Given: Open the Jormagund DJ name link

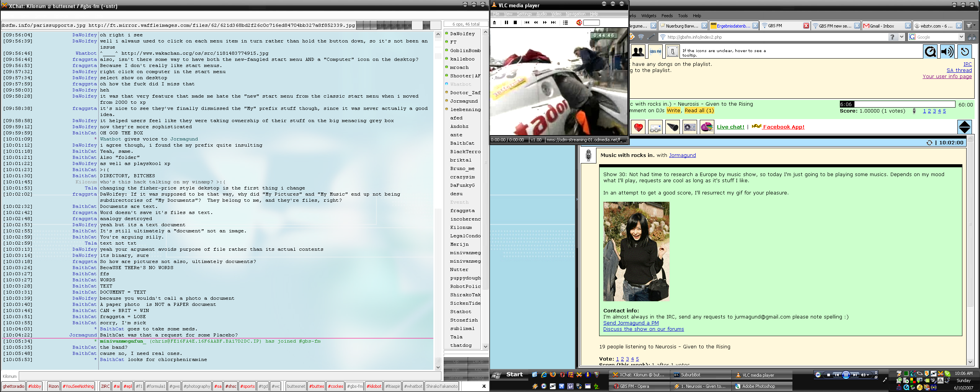Looking at the screenshot, I should [682, 155].
